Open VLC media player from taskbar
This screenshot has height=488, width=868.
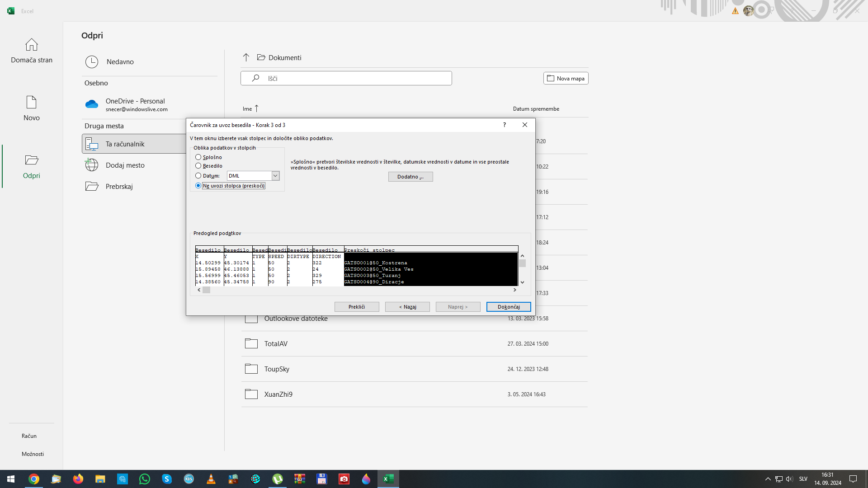tap(211, 479)
